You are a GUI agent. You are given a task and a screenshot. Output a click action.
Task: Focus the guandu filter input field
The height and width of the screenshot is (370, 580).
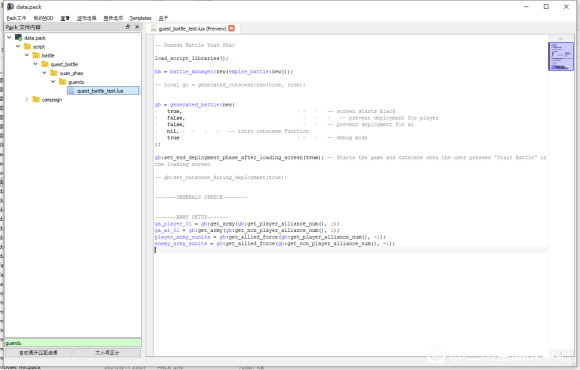pyautogui.click(x=73, y=343)
